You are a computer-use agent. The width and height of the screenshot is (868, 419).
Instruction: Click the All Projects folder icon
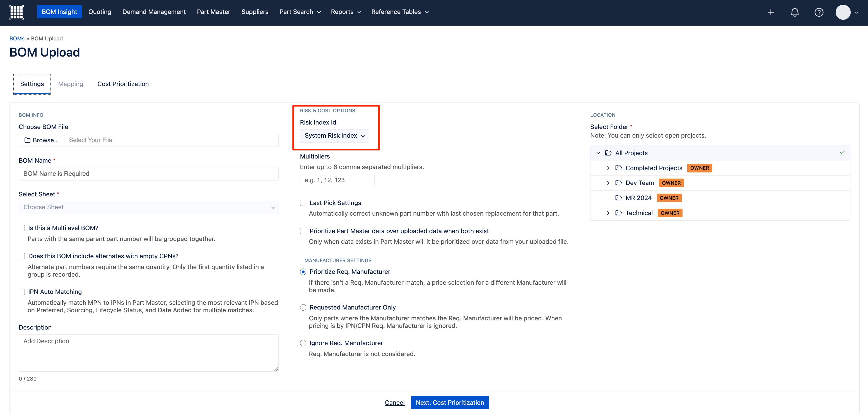[608, 153]
